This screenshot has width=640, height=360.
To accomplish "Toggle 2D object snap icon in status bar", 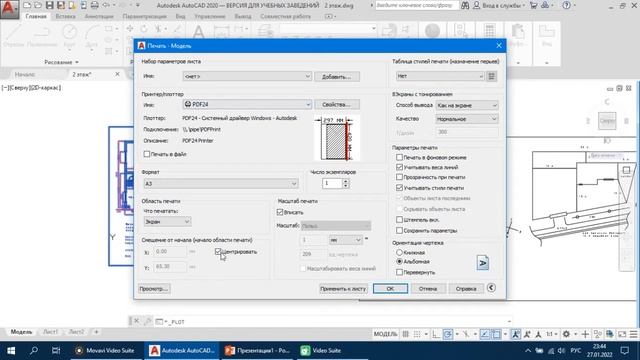I will point(496,334).
